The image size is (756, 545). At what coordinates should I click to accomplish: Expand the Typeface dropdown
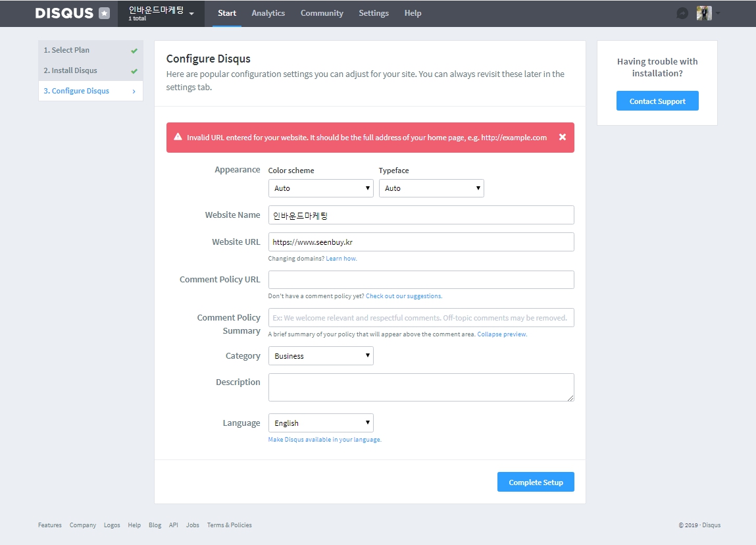click(x=431, y=188)
